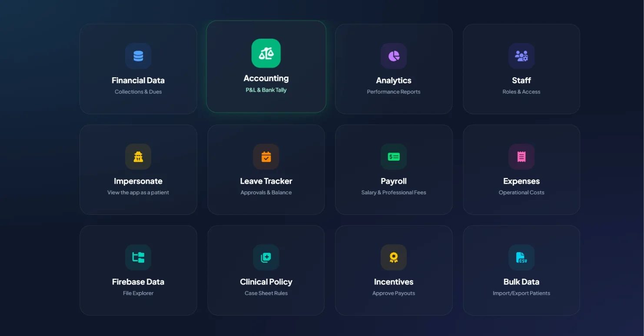644x336 pixels.
Task: Click the Payroll money check icon
Action: [x=394, y=157]
